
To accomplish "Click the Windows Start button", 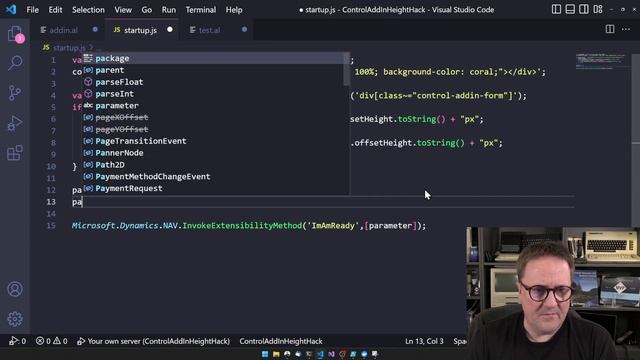I will click(265, 354).
